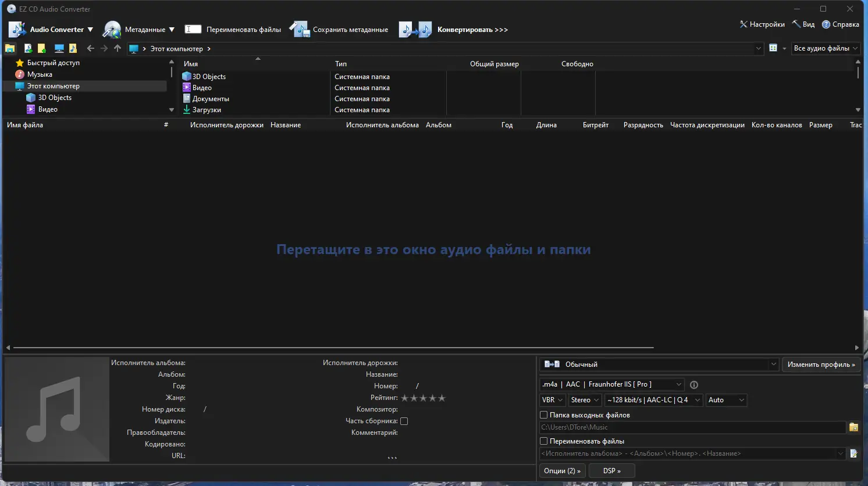Image resolution: width=868 pixels, height=486 pixels.
Task: Open the Audio Converter mode menu
Action: 51,29
